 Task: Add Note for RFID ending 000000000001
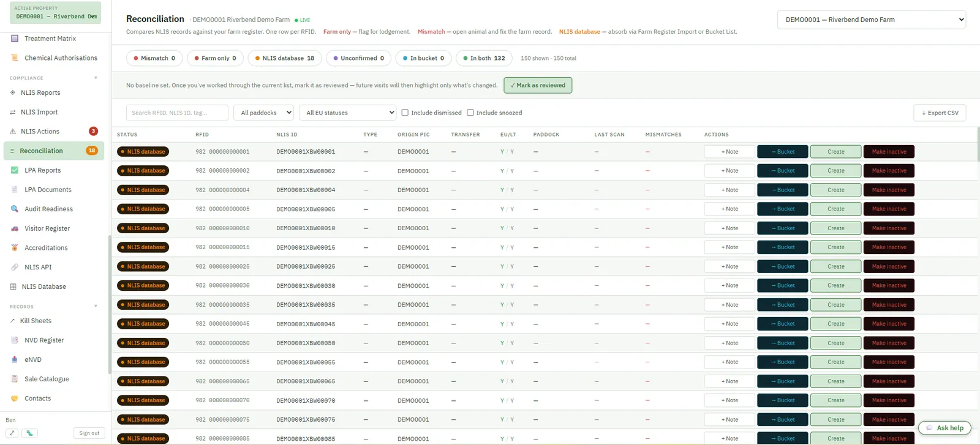[729, 152]
